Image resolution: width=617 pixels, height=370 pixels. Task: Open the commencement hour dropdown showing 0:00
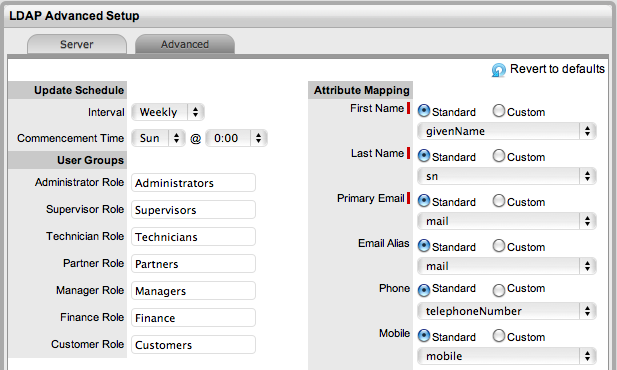[x=236, y=138]
